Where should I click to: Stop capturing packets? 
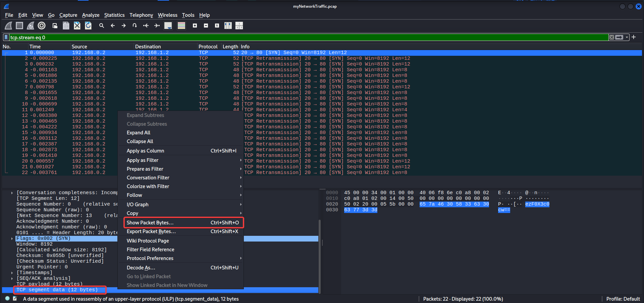(x=19, y=26)
